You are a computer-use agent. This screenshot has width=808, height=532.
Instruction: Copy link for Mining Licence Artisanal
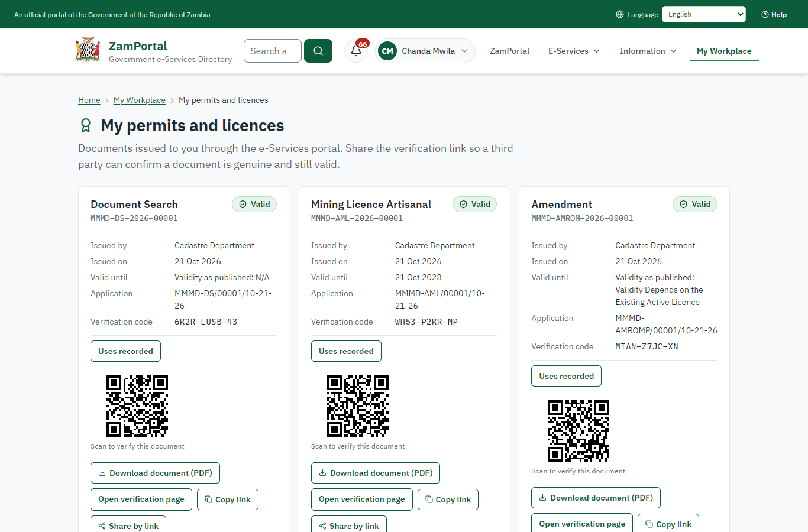[x=448, y=499]
